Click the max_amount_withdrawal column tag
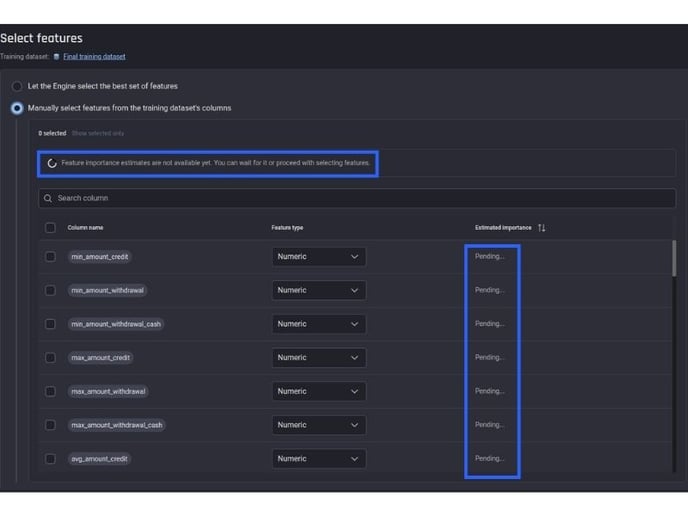688x516 pixels. click(108, 391)
